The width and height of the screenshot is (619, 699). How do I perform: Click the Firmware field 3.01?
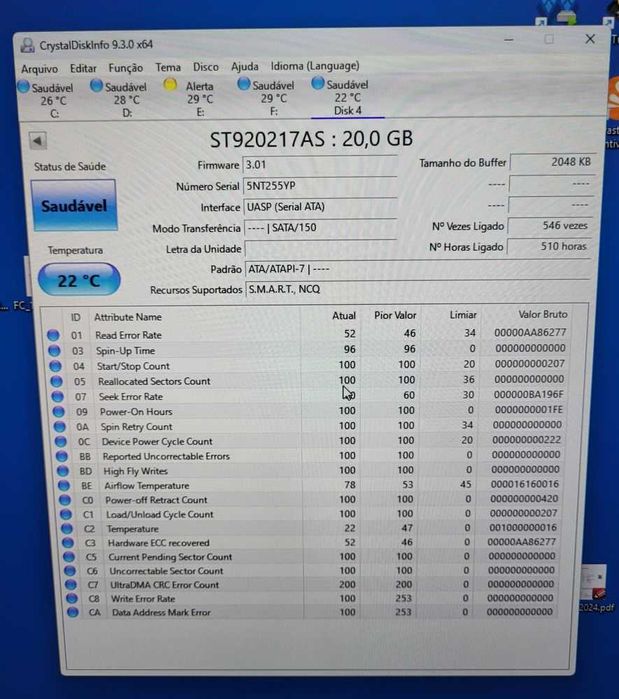tap(320, 165)
